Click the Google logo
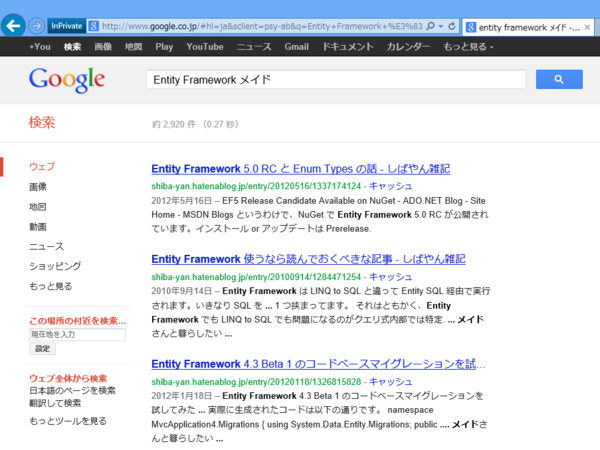600x450 pixels. 67,80
